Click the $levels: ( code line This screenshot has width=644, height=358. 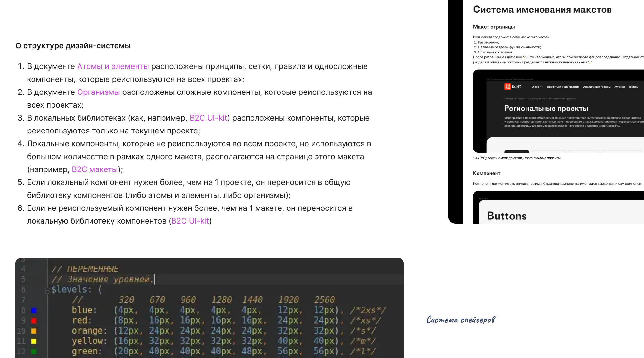(77, 290)
